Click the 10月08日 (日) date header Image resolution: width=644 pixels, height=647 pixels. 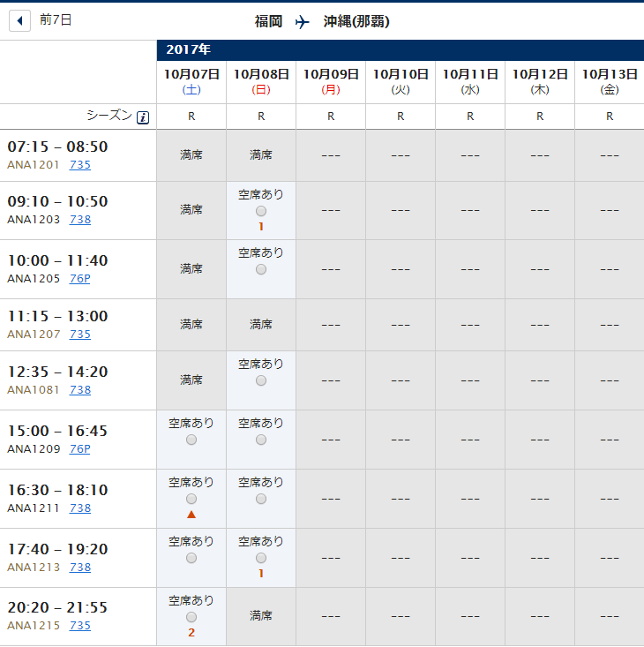[x=261, y=82]
